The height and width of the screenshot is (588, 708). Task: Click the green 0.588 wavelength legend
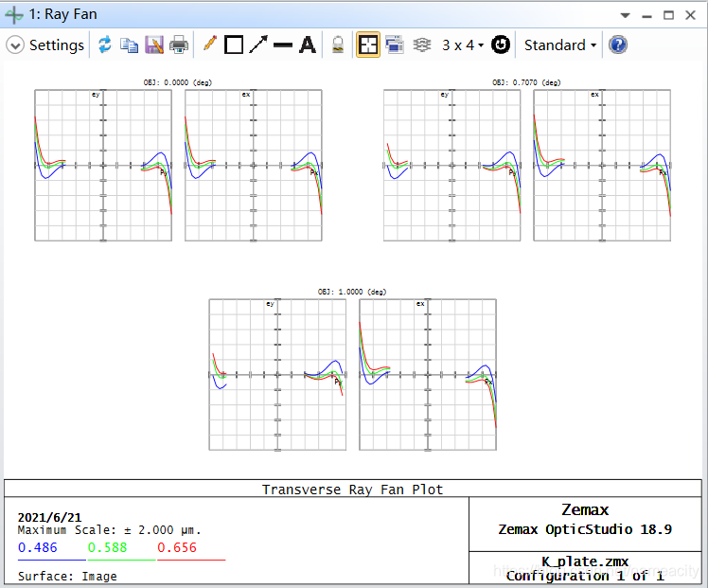coord(108,547)
